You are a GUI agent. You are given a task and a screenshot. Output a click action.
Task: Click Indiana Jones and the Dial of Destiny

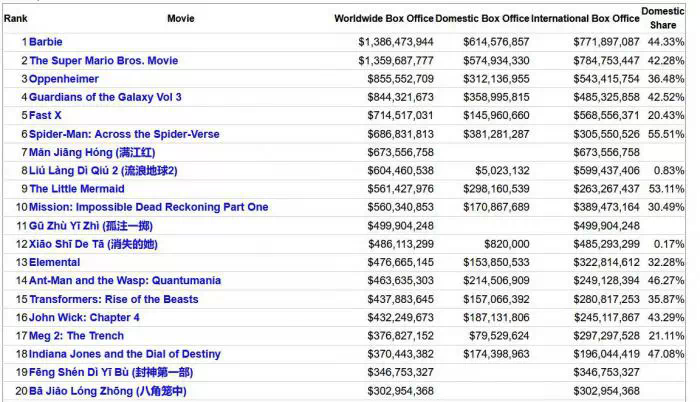[125, 354]
